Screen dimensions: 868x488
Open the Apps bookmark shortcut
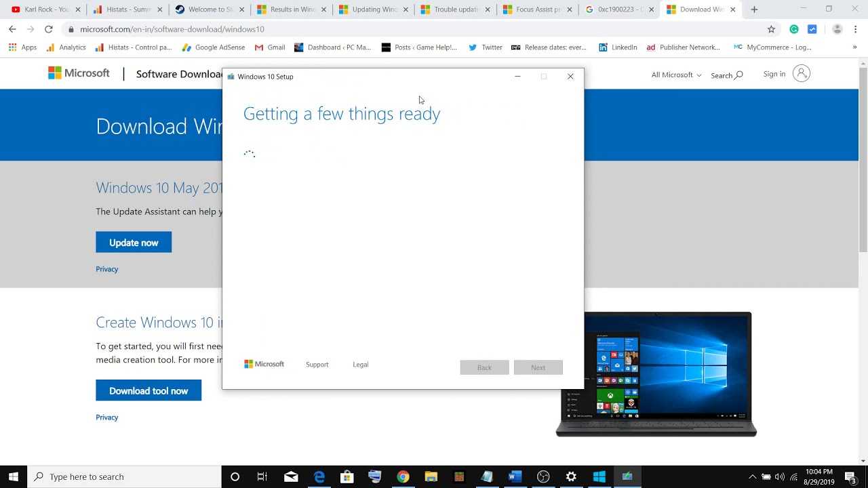(x=22, y=47)
